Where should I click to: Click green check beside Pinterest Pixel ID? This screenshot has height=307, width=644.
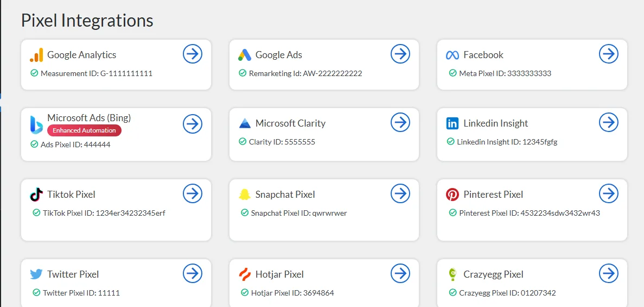[453, 213]
